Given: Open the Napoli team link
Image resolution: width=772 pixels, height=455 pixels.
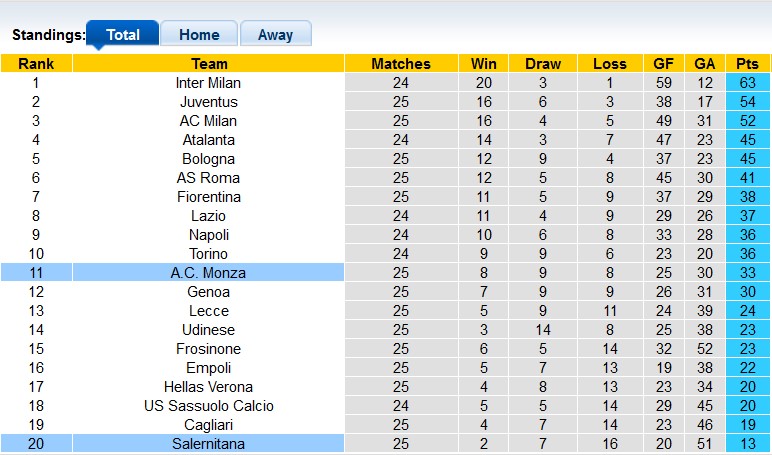Looking at the screenshot, I should (208, 235).
